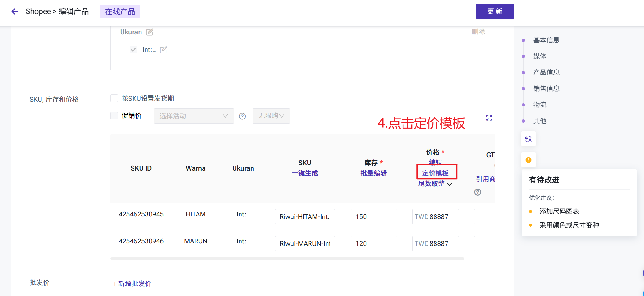Open the 无限购 dropdown

coord(271,116)
